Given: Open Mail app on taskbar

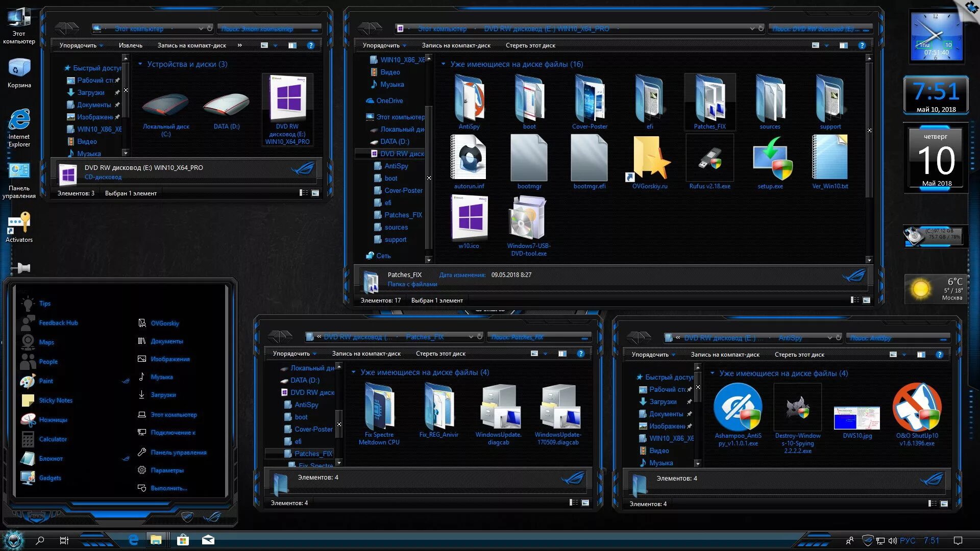Looking at the screenshot, I should [x=208, y=540].
